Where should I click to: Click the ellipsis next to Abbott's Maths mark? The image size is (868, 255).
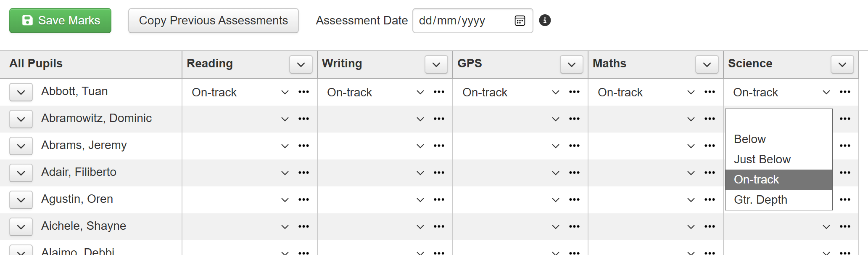[x=710, y=92]
